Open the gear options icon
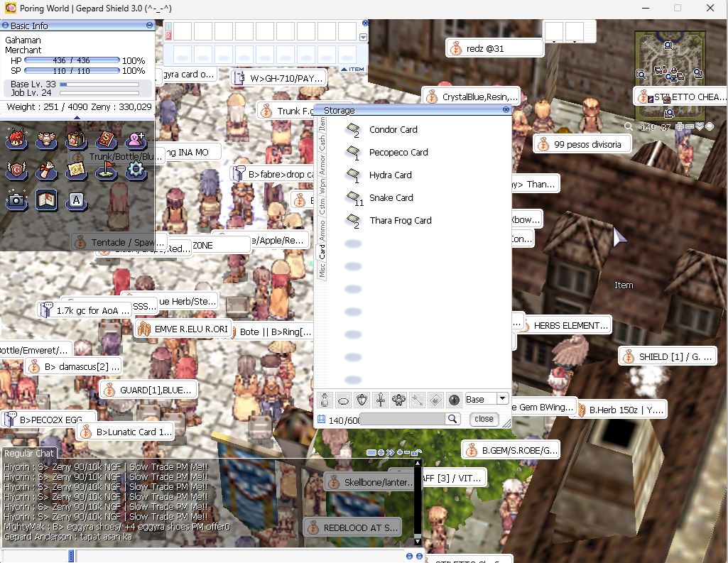Viewport: 728px width, 563px height. pos(136,170)
